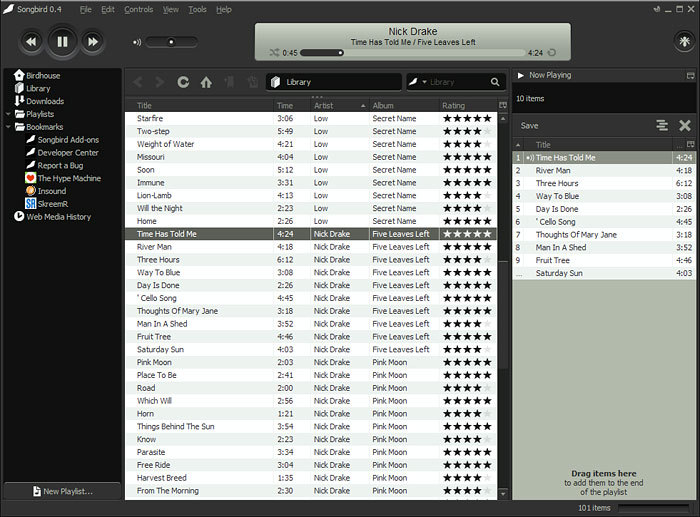This screenshot has width=700, height=517.
Task: Go back in browser navigation
Action: 138,82
